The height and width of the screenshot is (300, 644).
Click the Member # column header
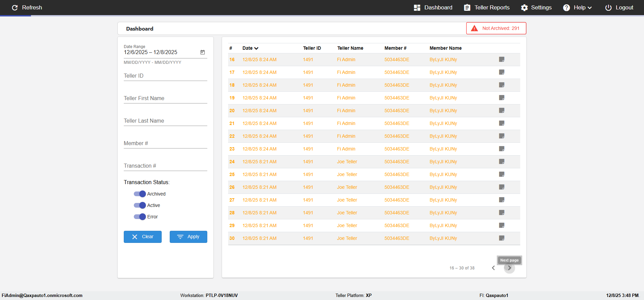(395, 48)
